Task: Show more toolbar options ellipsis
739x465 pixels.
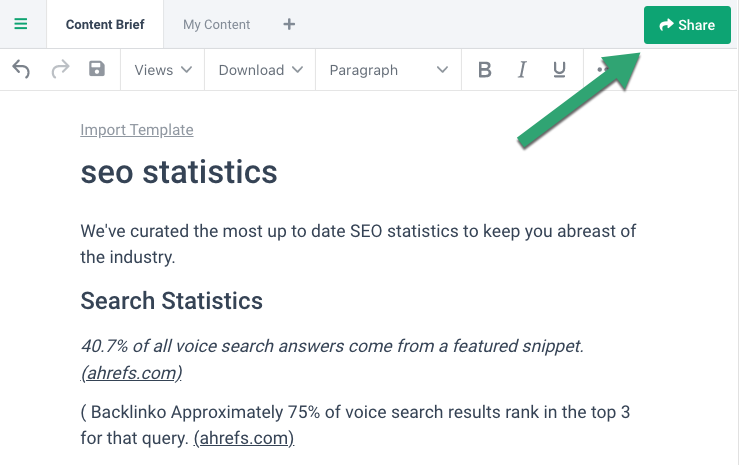Action: coord(602,70)
